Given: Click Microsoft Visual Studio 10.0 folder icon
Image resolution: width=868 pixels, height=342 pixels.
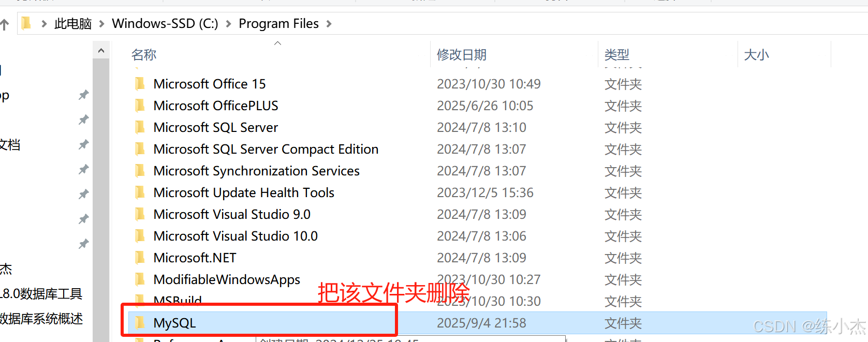Looking at the screenshot, I should tap(140, 236).
